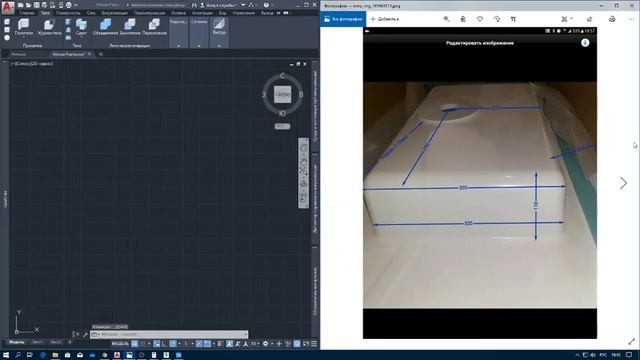Open the Mesh ribbon tab

click(91, 13)
